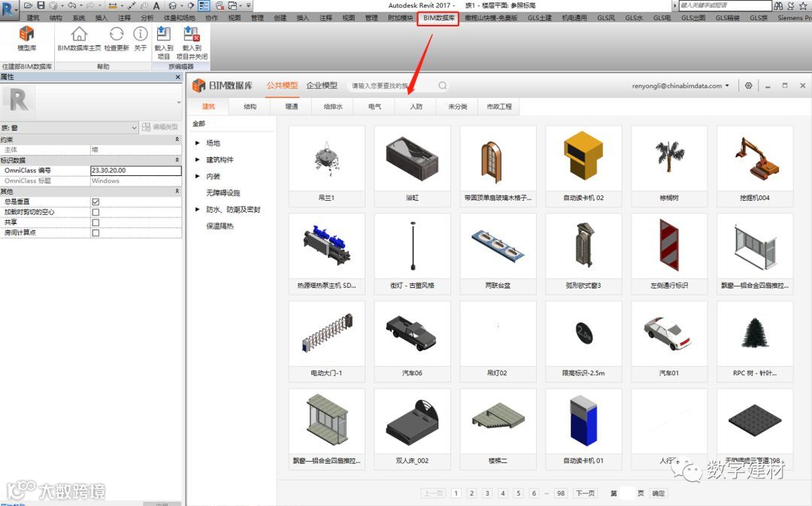Click the page number input box
The width and height of the screenshot is (812, 506).
pyautogui.click(x=626, y=493)
